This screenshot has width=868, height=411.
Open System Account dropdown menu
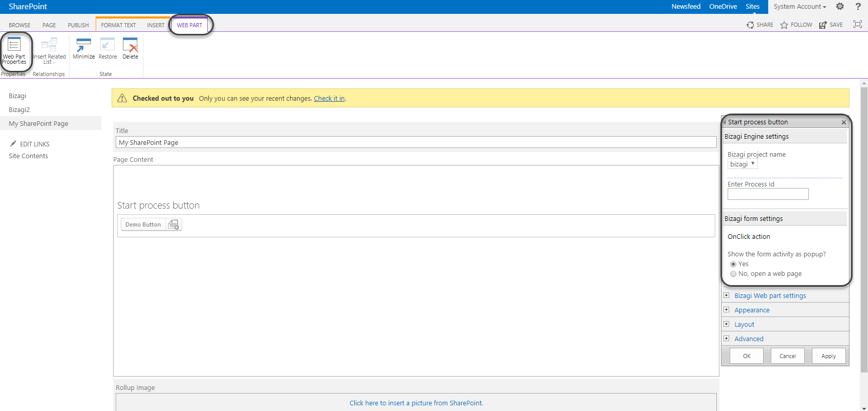click(x=800, y=7)
